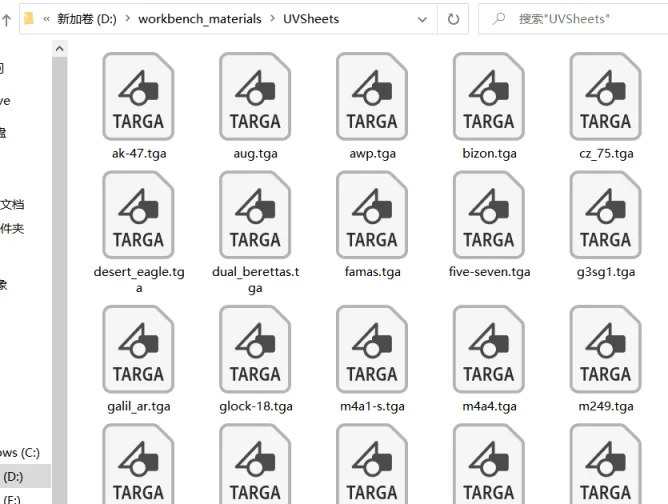The width and height of the screenshot is (668, 504).
Task: Click the g3sg1.tga file name
Action: point(606,272)
